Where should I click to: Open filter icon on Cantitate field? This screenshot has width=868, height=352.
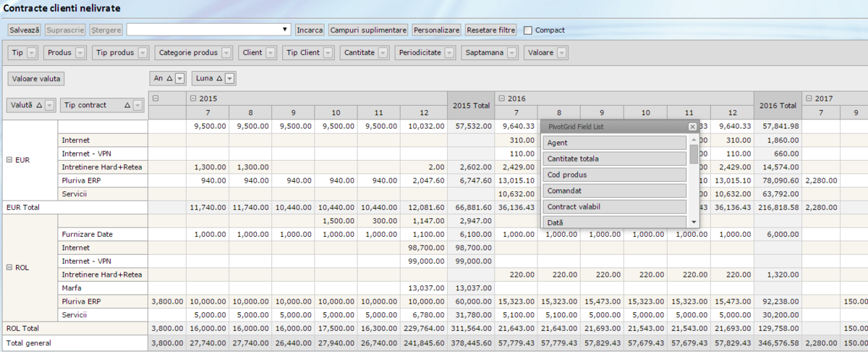click(x=383, y=53)
